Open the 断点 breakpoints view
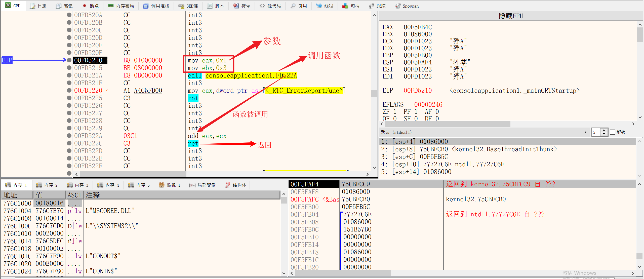Viewport: 644px width, 279px height. pos(91,6)
